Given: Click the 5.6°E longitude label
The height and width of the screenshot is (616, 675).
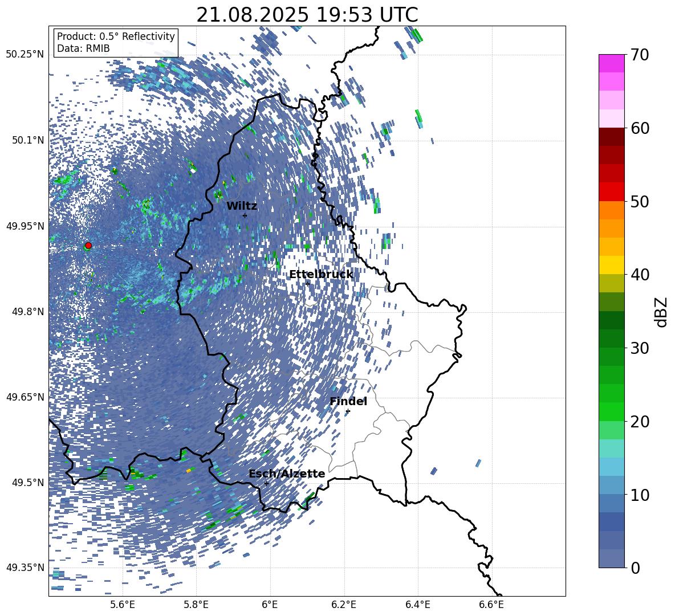Looking at the screenshot, I should [x=123, y=605].
